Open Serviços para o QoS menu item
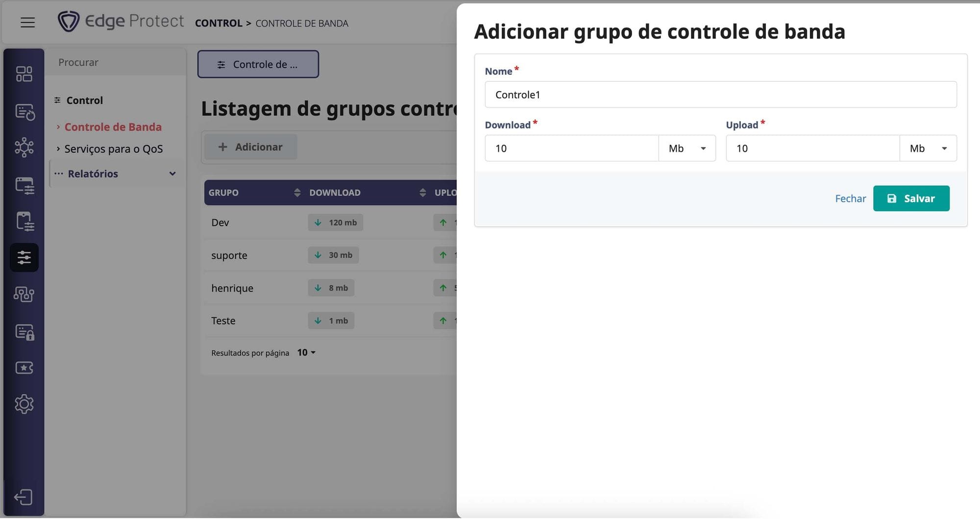 point(113,149)
